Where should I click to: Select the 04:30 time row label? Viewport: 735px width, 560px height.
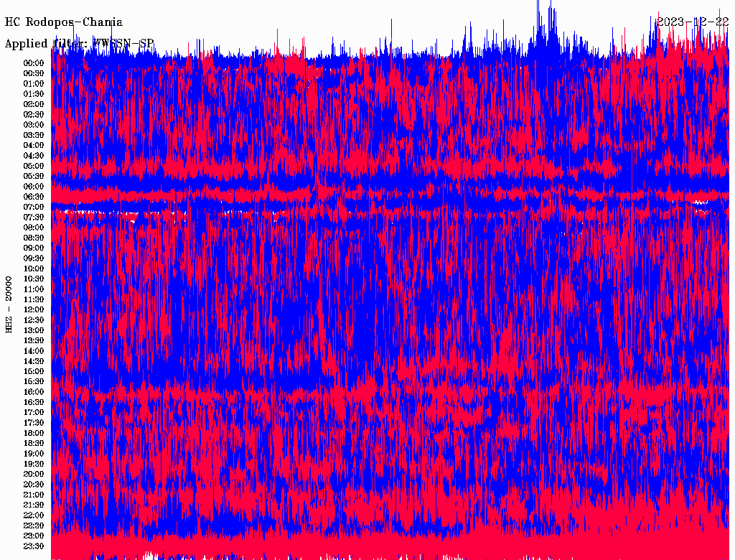[x=34, y=155]
